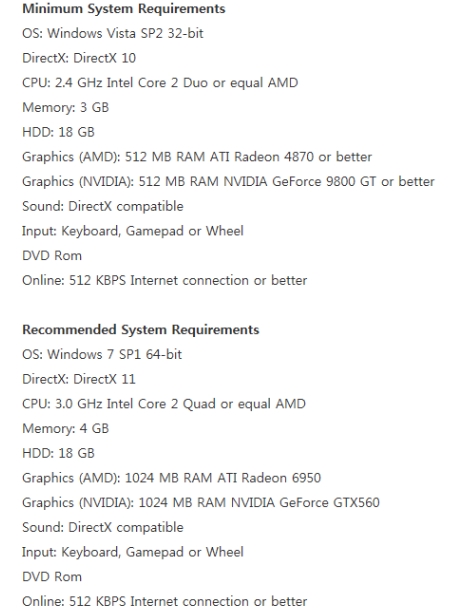Screen dimensions: 452x609
Task: Click the Minimum System Requirements heading
Action: (x=123, y=9)
